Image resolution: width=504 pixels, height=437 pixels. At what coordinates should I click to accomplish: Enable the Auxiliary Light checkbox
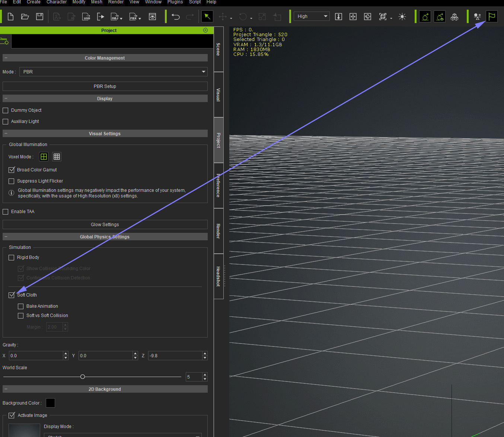pos(6,121)
